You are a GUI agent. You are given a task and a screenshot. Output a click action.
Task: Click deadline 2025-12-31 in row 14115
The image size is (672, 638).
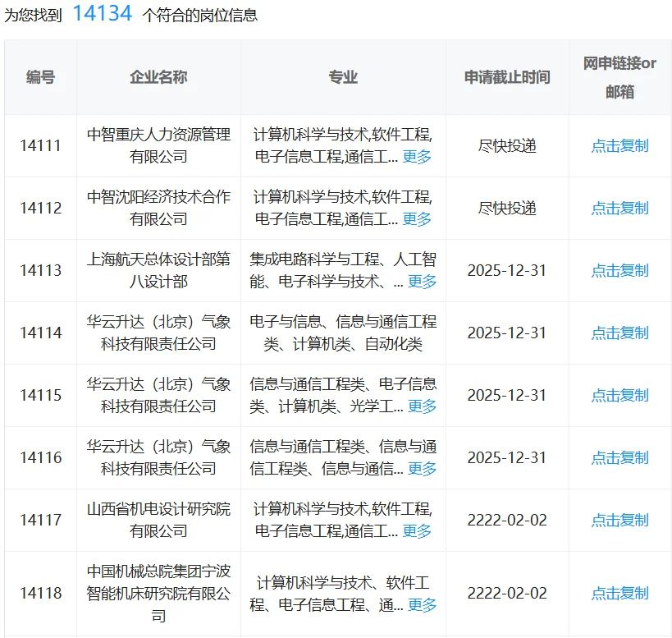click(x=507, y=395)
